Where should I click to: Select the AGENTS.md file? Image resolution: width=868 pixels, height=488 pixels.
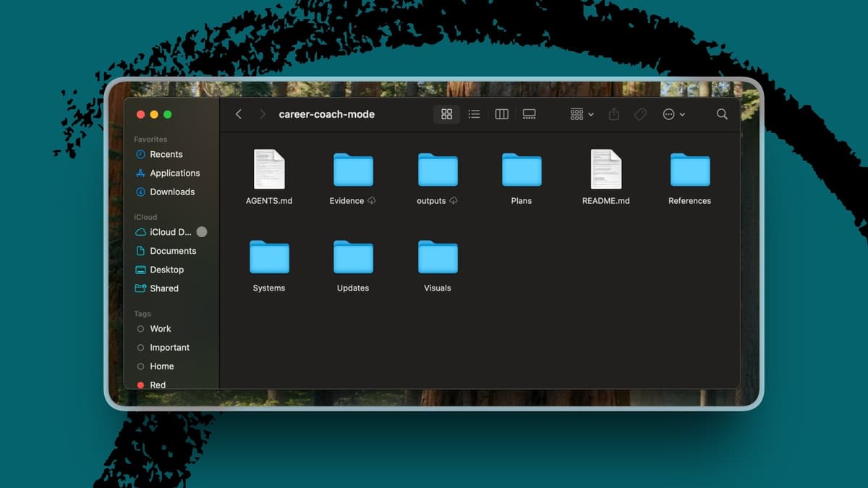269,177
